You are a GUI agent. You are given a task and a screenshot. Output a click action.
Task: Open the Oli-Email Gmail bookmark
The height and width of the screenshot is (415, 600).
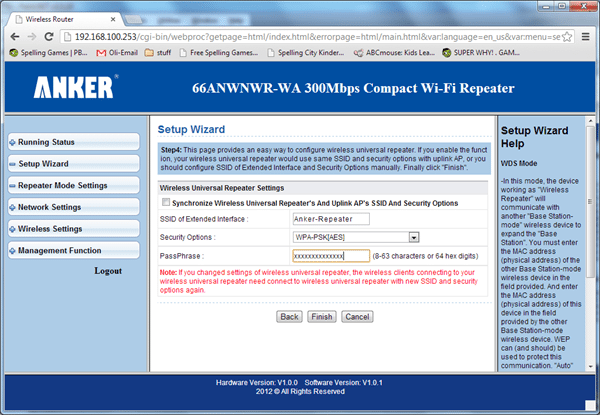pos(117,53)
